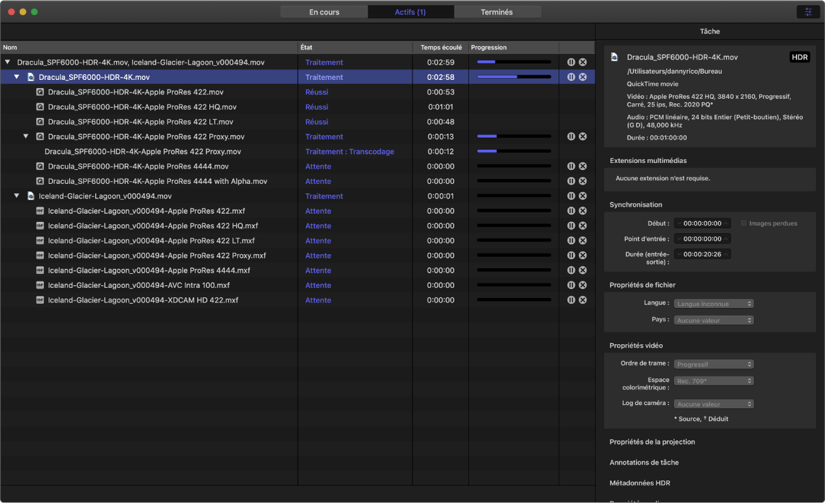Pause the Dracula_SPF6000-HDR-4K.mov job
This screenshot has height=504, width=825.
tap(571, 77)
